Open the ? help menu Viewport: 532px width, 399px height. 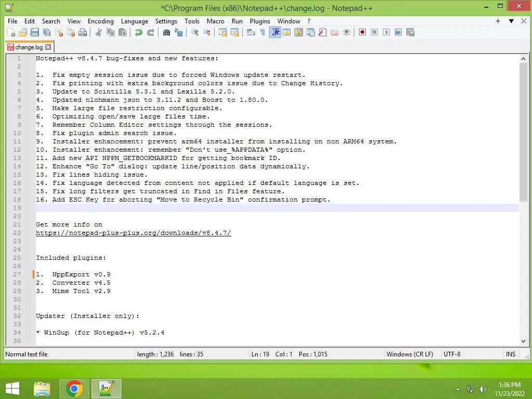[x=309, y=21]
